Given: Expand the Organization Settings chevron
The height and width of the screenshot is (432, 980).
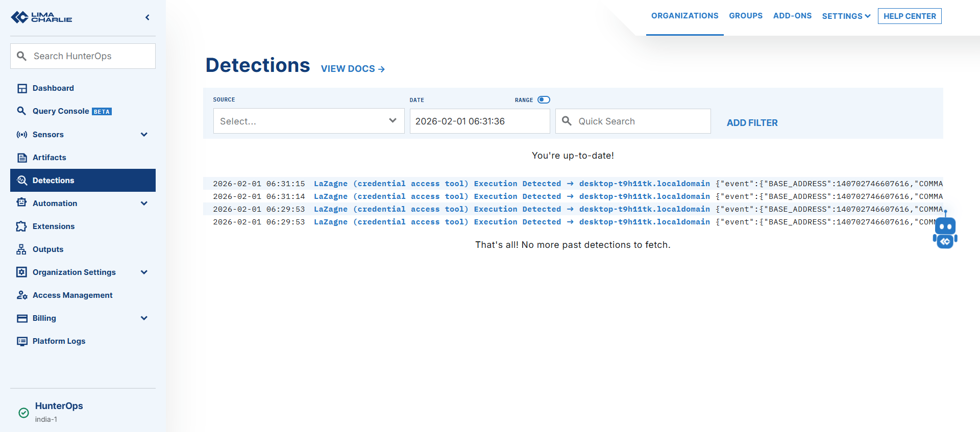Looking at the screenshot, I should (x=144, y=272).
